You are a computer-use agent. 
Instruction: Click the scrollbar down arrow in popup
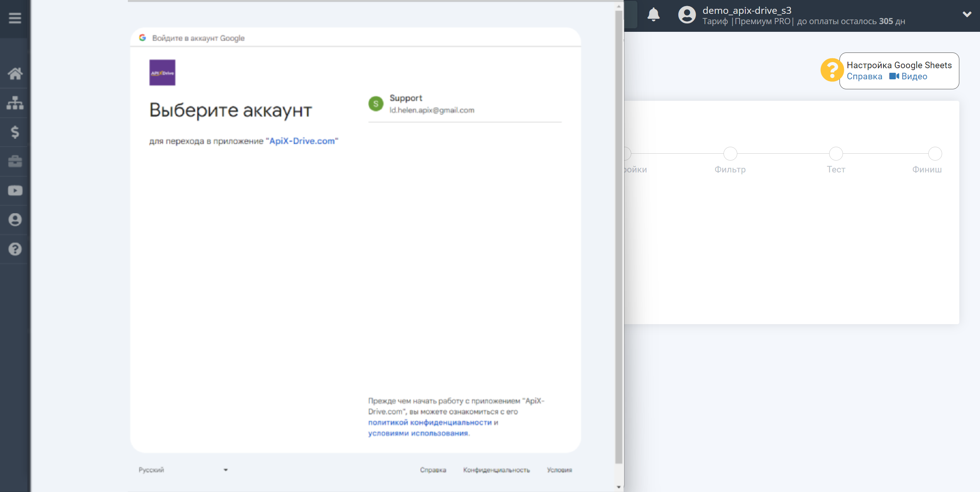coord(619,487)
